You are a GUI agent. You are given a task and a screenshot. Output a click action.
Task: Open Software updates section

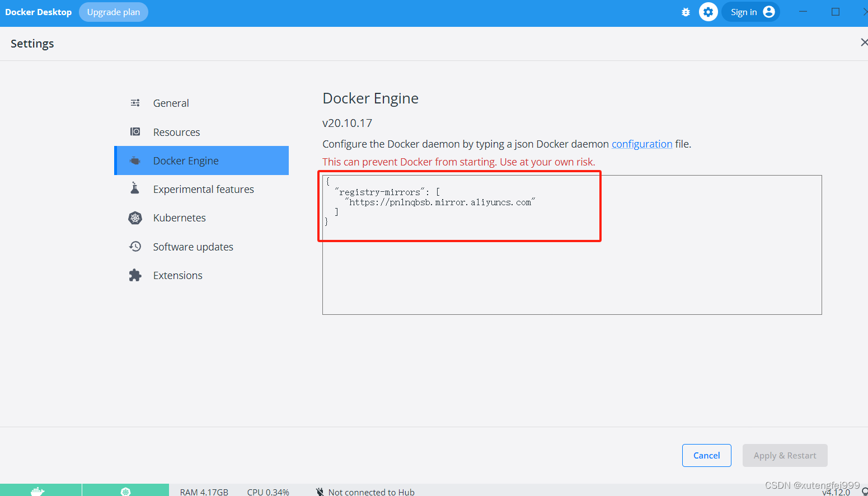click(x=201, y=247)
